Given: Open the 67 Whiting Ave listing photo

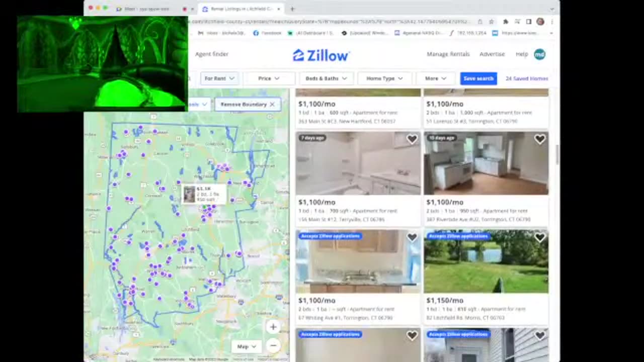Looking at the screenshot, I should (x=358, y=261).
